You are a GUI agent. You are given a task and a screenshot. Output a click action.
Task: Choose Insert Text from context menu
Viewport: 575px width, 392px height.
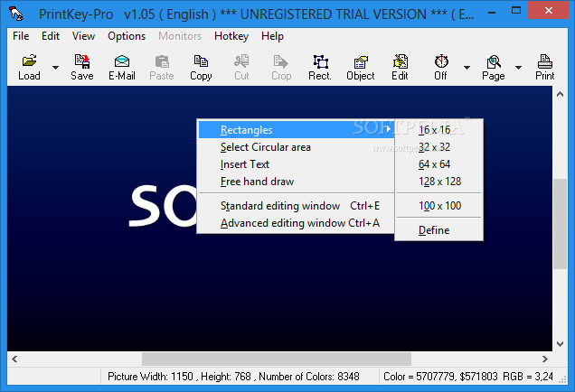tap(297, 164)
